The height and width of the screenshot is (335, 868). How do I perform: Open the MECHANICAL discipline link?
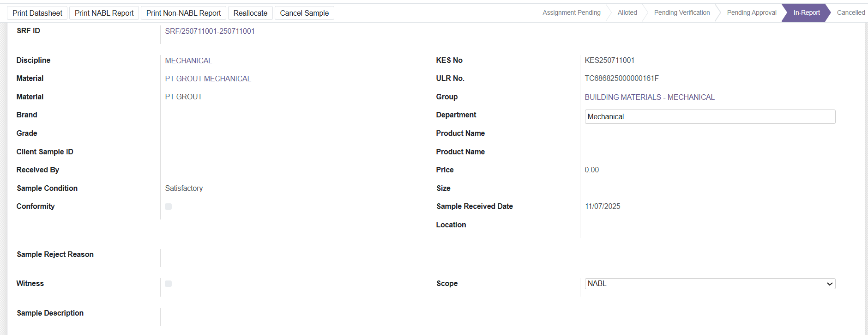pos(189,61)
